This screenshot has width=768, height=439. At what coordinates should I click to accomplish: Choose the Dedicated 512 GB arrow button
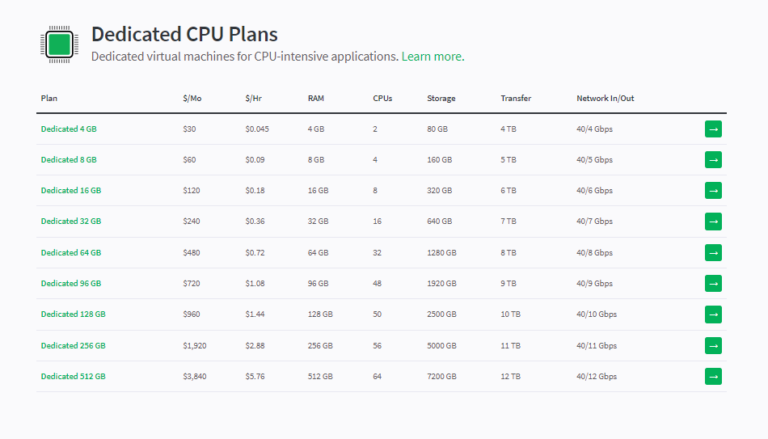pos(713,377)
